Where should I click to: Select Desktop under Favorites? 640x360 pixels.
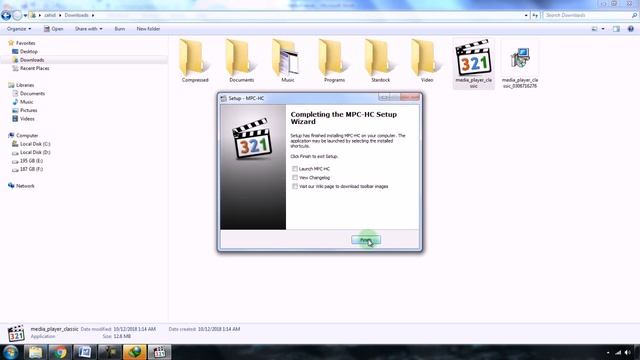29,51
